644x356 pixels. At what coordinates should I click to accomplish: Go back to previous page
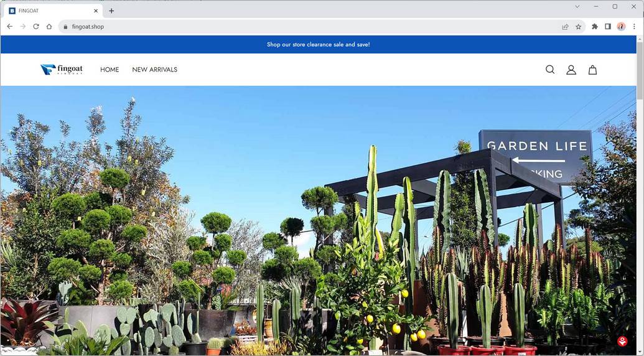10,26
